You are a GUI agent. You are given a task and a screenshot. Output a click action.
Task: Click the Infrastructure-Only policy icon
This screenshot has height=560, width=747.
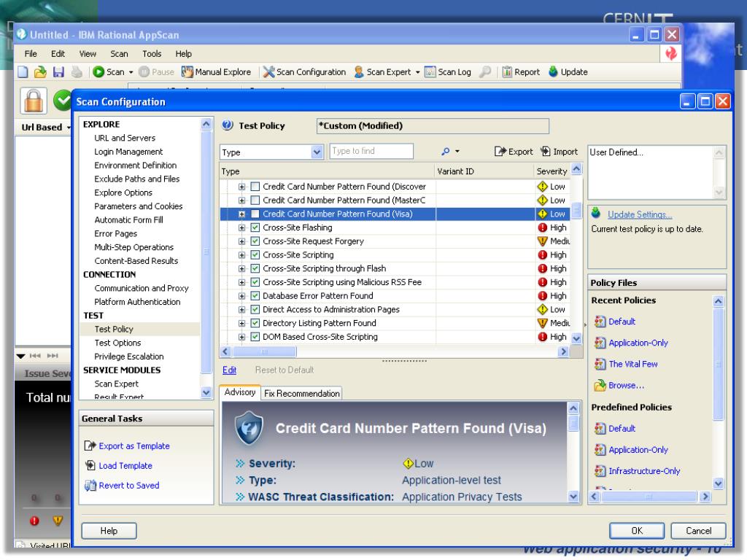[600, 471]
